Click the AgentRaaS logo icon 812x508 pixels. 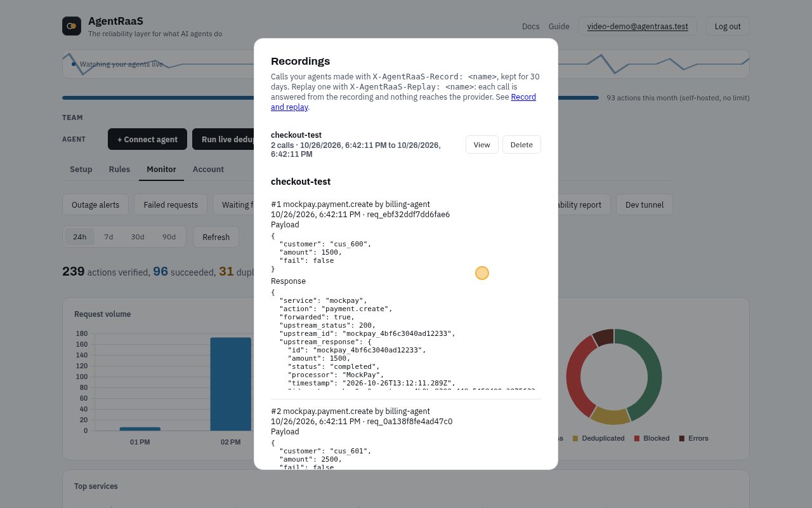[72, 26]
